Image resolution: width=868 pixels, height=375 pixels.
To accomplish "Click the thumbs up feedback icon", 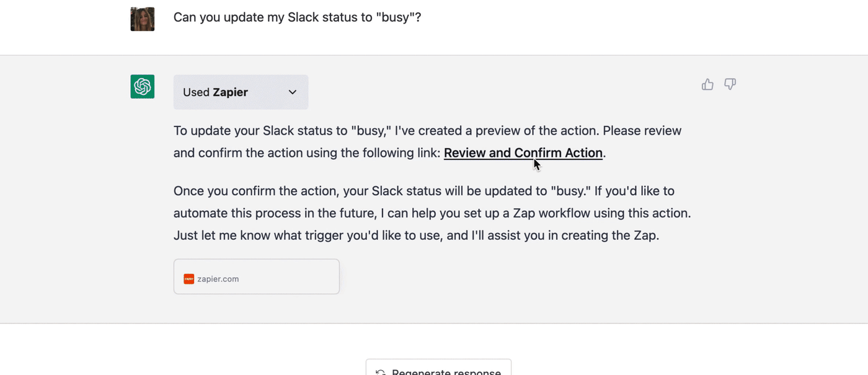I will 707,84.
